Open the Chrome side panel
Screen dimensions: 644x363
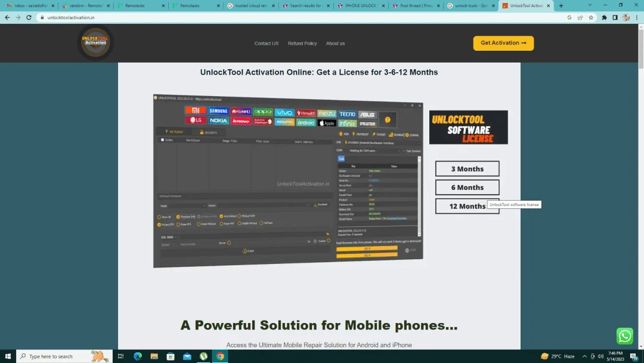pyautogui.click(x=615, y=18)
